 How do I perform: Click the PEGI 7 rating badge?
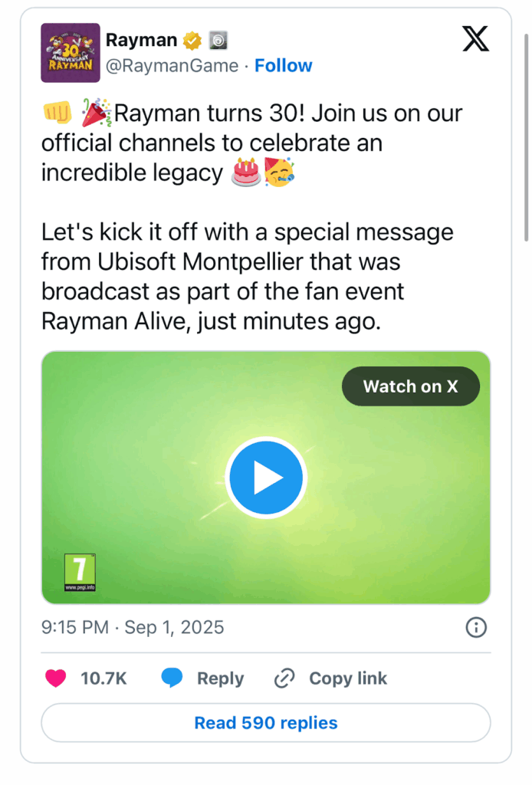[80, 573]
